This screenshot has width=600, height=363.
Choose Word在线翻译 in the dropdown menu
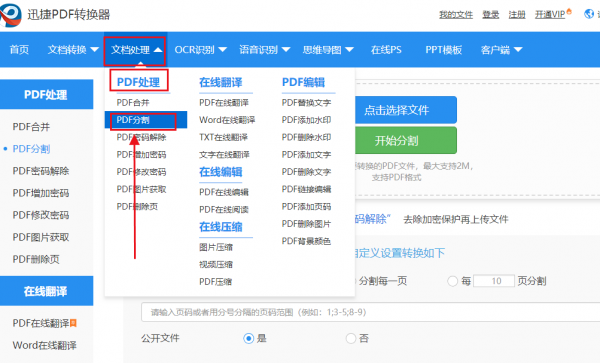pos(227,120)
